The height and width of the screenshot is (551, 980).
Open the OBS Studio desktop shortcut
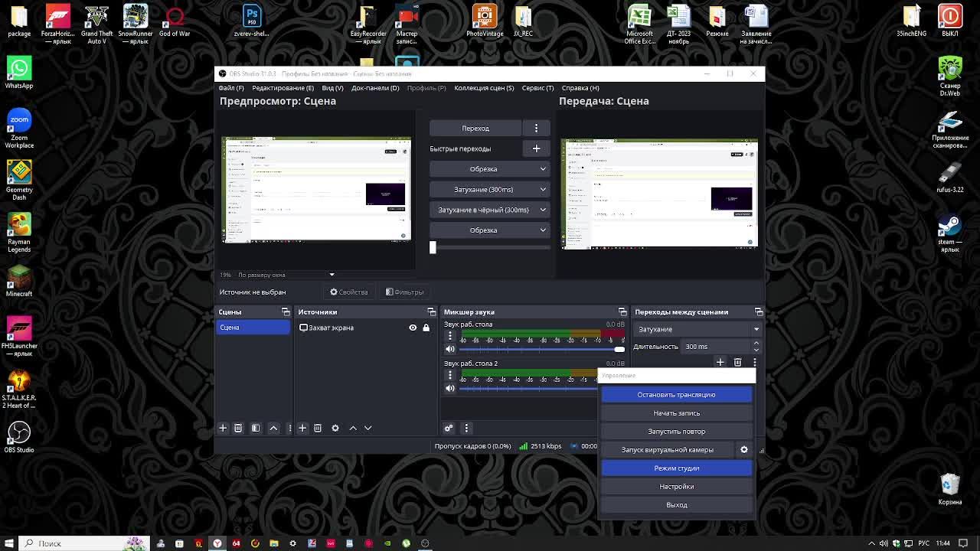click(x=19, y=437)
